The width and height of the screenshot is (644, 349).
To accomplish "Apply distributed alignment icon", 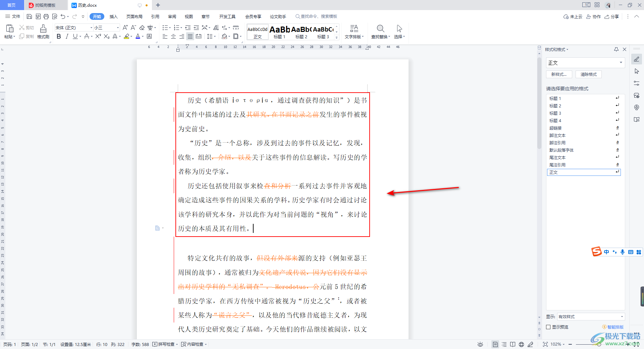I will pos(199,36).
